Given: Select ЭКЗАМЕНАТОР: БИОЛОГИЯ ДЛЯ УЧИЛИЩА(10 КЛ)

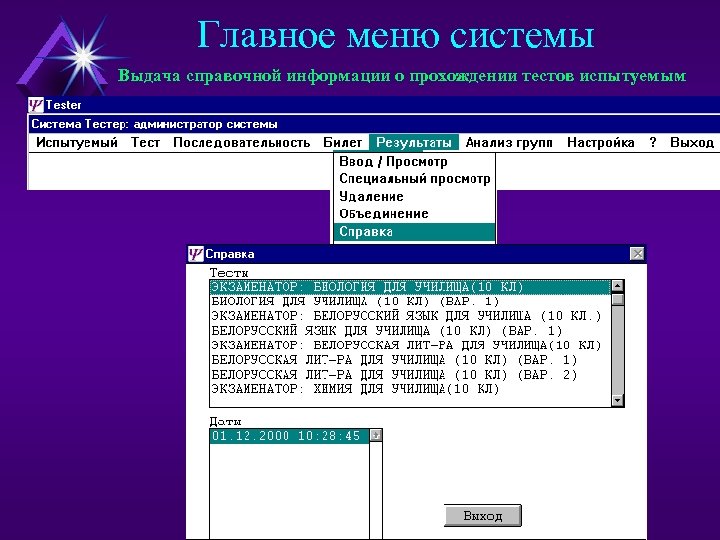Looking at the screenshot, I should click(411, 287).
